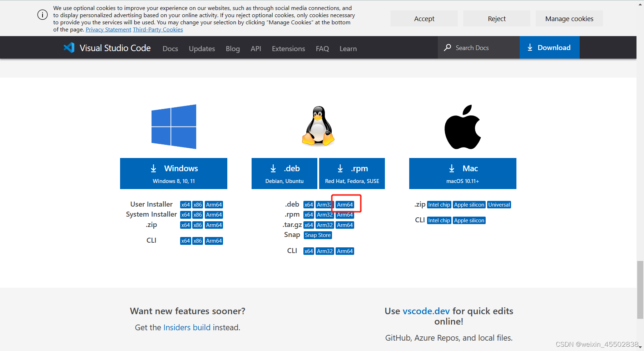Download the Mac .zip Intel chip build
Image resolution: width=644 pixels, height=351 pixels.
point(439,205)
